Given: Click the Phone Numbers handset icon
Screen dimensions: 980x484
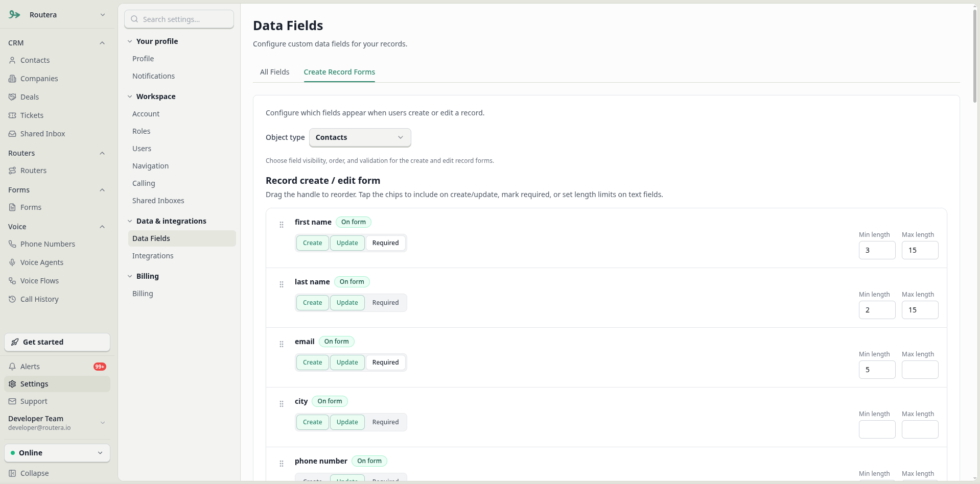Looking at the screenshot, I should 12,244.
